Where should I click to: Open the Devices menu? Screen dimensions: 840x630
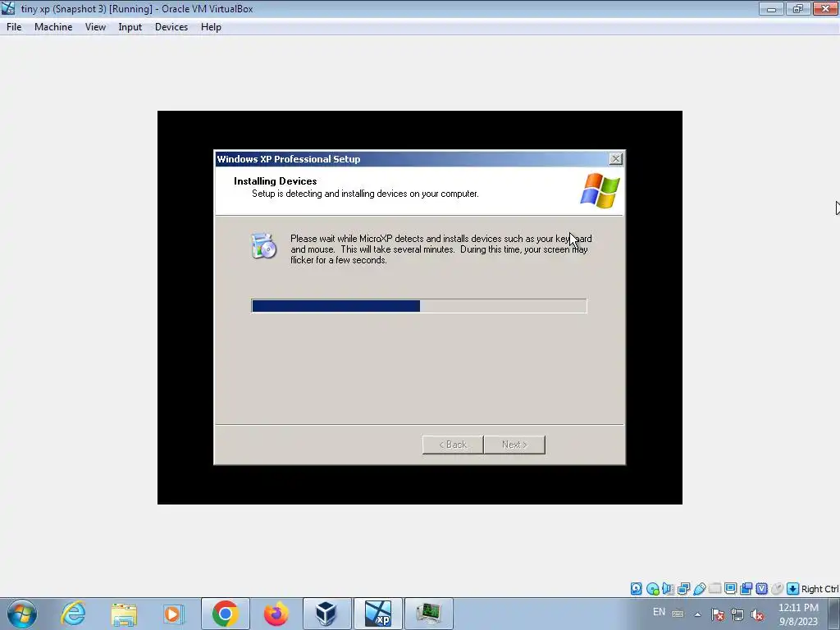[x=171, y=27]
